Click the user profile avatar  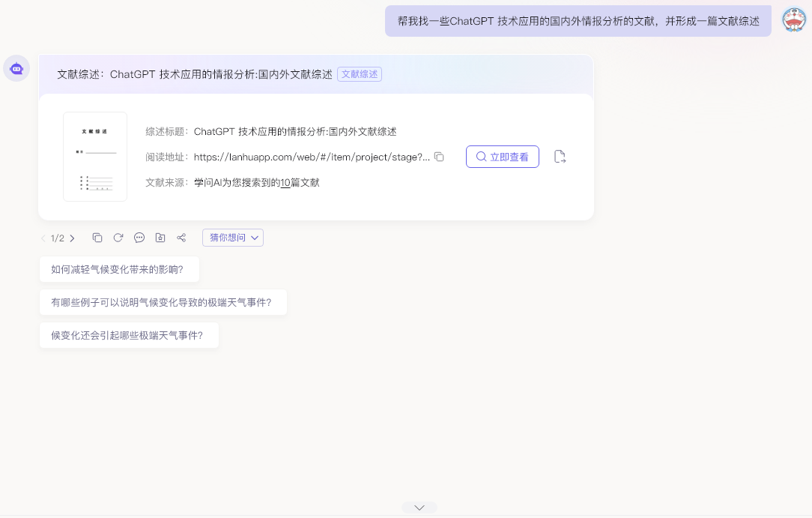(x=794, y=20)
